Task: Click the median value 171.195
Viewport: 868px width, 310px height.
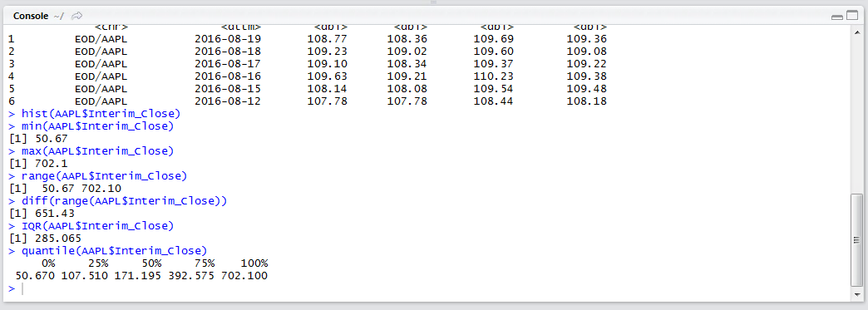Action: click(138, 275)
